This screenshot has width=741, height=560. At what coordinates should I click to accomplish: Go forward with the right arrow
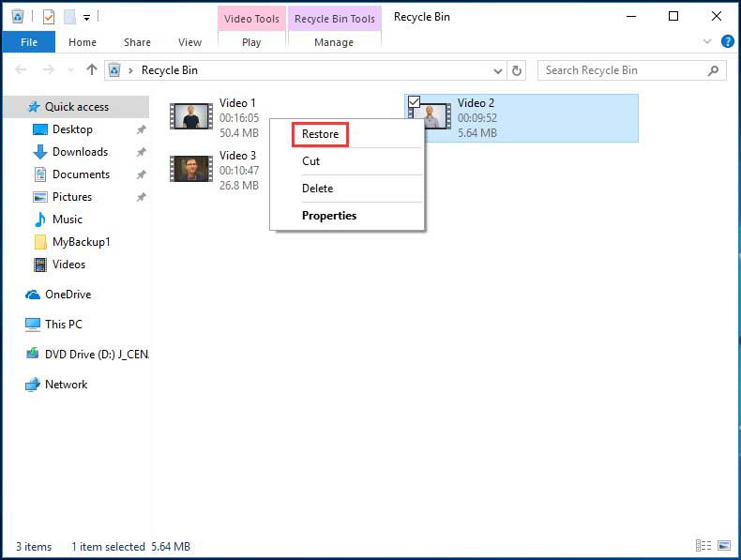[48, 70]
